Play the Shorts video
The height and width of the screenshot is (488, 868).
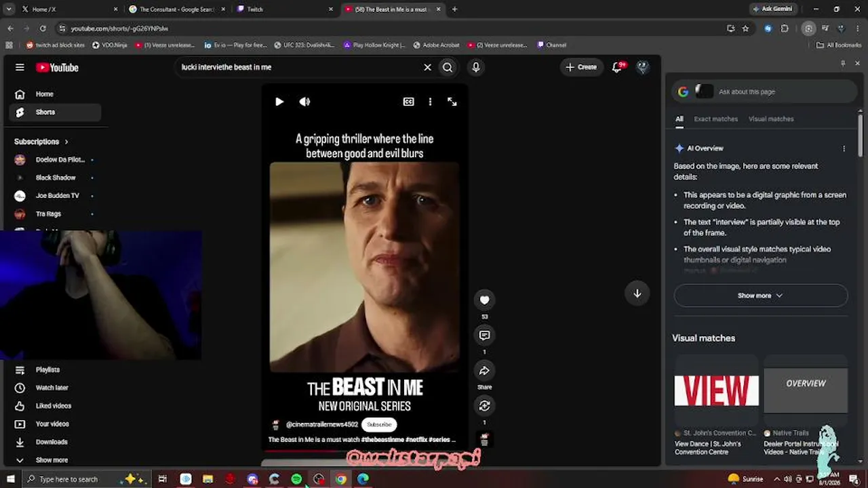(x=279, y=102)
